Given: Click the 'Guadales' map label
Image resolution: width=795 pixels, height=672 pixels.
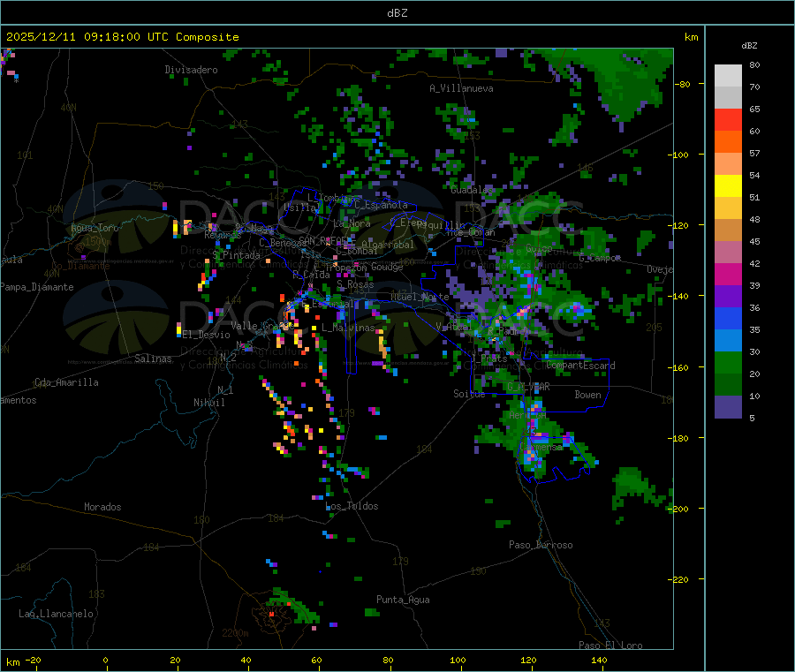Looking at the screenshot, I should [x=472, y=190].
